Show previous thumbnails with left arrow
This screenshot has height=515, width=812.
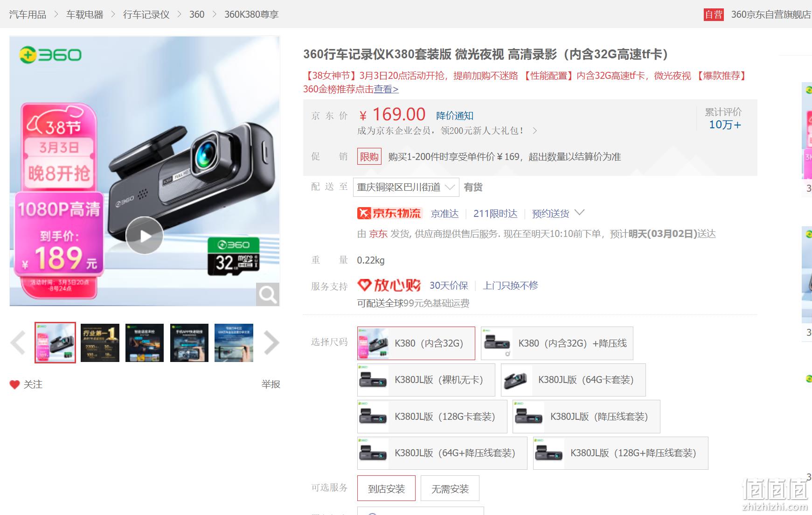point(18,343)
